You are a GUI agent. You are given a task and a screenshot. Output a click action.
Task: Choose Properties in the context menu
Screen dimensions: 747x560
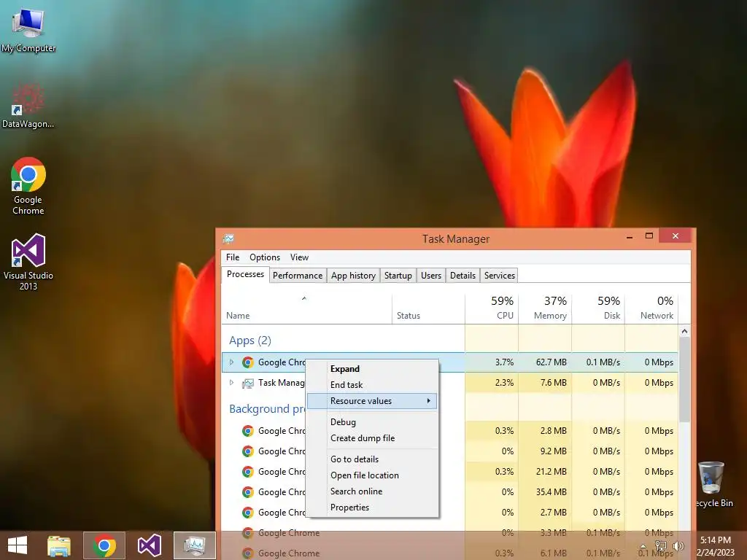coord(371,507)
